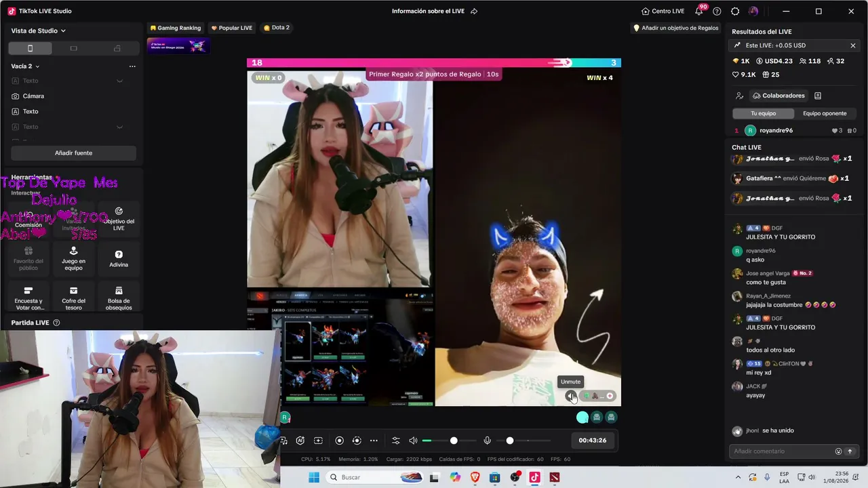The height and width of the screenshot is (488, 868).
Task: Click Añadir un objetivo de Regalos
Action: tap(675, 28)
